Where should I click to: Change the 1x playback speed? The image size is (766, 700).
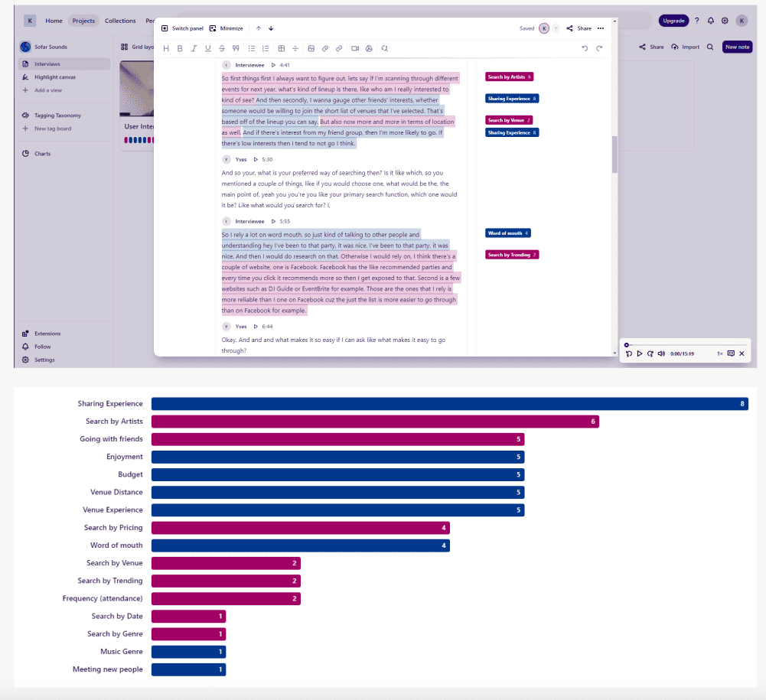click(x=719, y=353)
